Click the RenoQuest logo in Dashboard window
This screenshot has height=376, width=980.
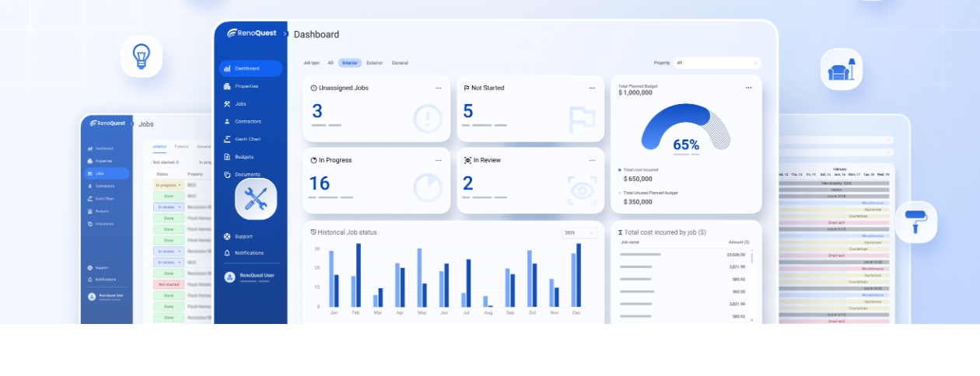(x=252, y=33)
